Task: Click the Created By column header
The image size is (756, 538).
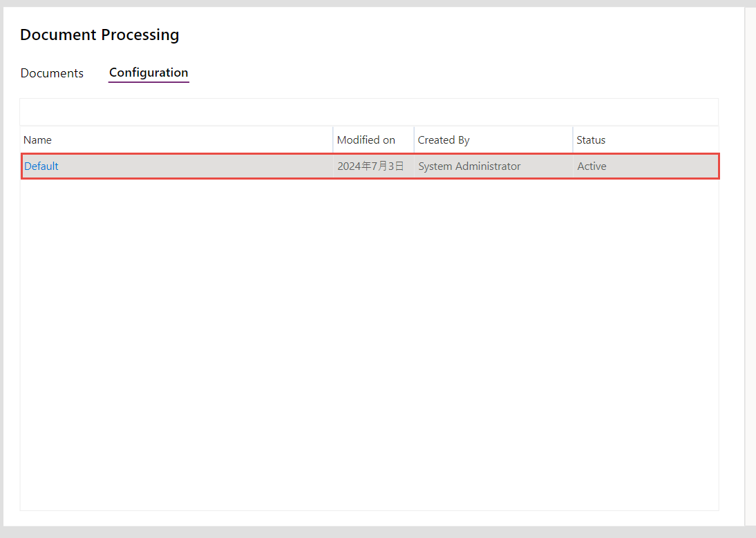Action: (444, 140)
